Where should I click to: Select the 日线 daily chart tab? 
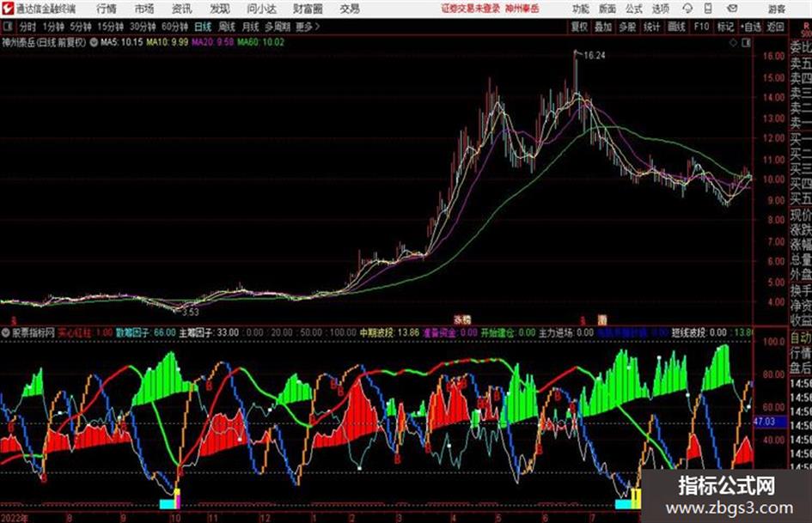click(x=203, y=27)
